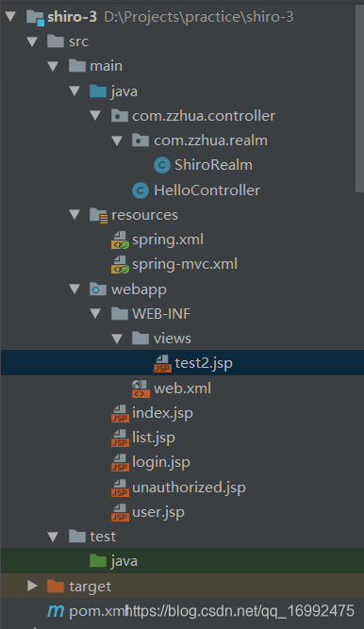Select the resources folder label
The width and height of the screenshot is (364, 629).
click(x=144, y=215)
